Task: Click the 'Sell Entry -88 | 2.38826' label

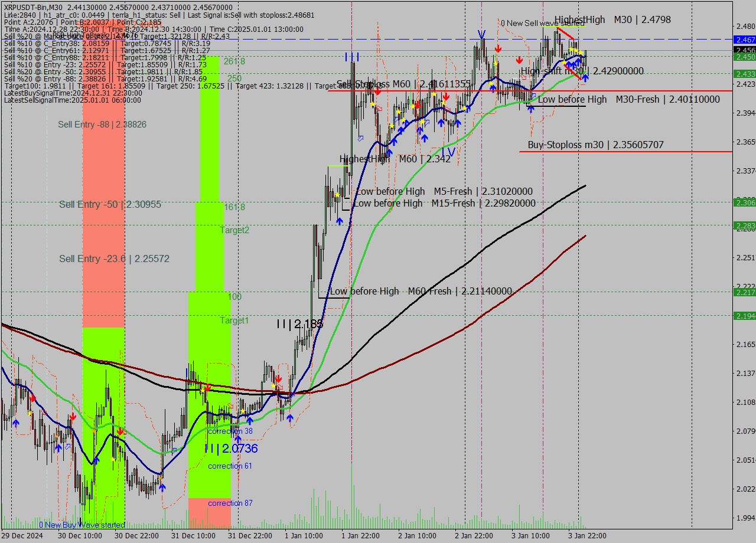Action: (102, 125)
